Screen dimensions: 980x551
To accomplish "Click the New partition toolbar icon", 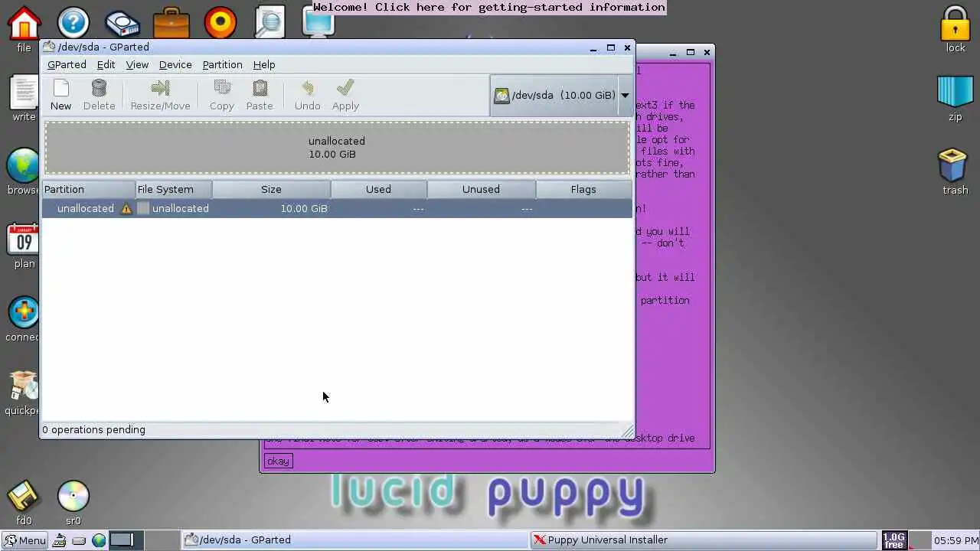I will click(60, 89).
